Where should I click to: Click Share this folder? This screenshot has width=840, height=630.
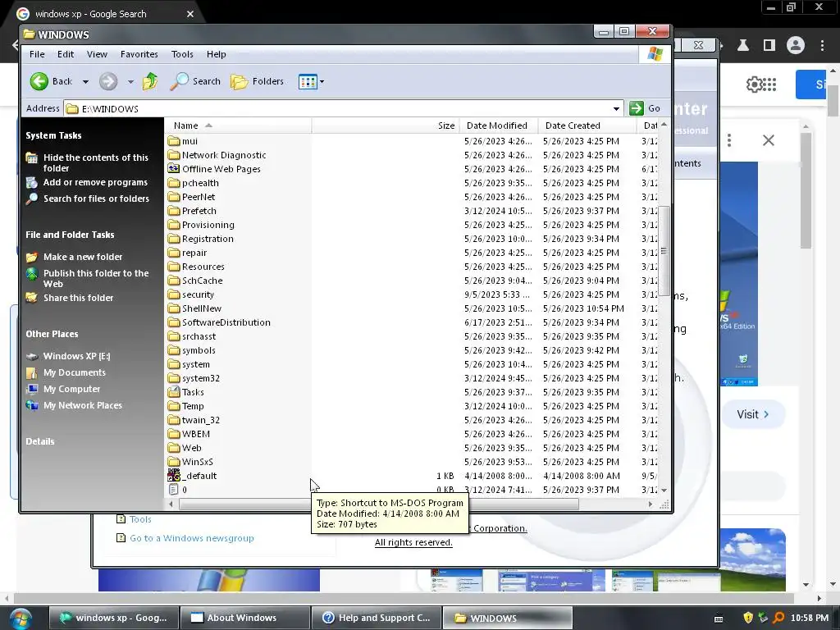[x=78, y=297]
